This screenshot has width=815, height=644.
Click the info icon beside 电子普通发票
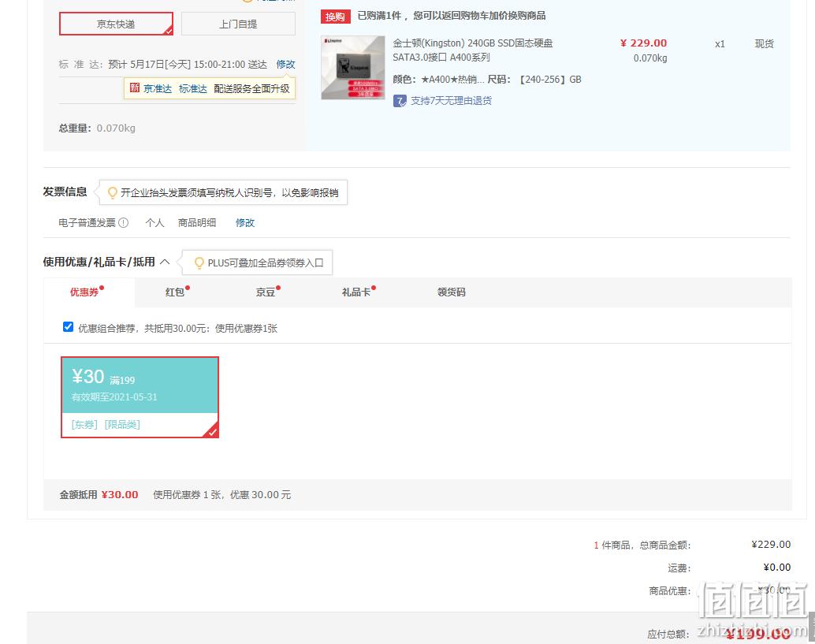pyautogui.click(x=123, y=223)
